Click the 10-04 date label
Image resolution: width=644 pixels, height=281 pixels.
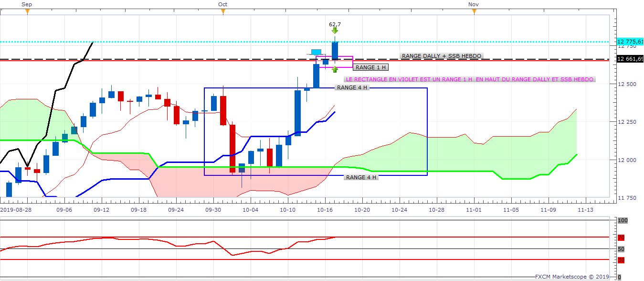tap(250, 210)
